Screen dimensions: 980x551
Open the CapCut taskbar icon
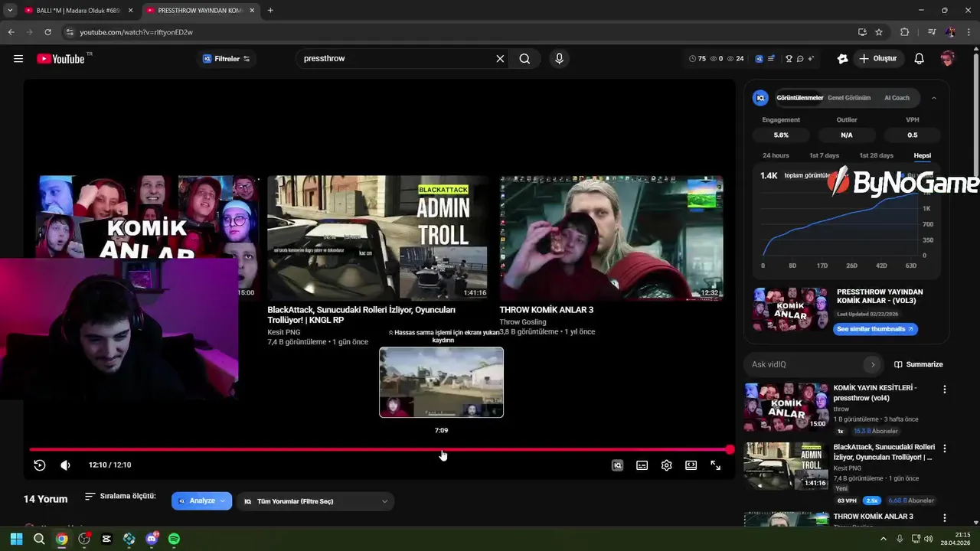(x=106, y=539)
